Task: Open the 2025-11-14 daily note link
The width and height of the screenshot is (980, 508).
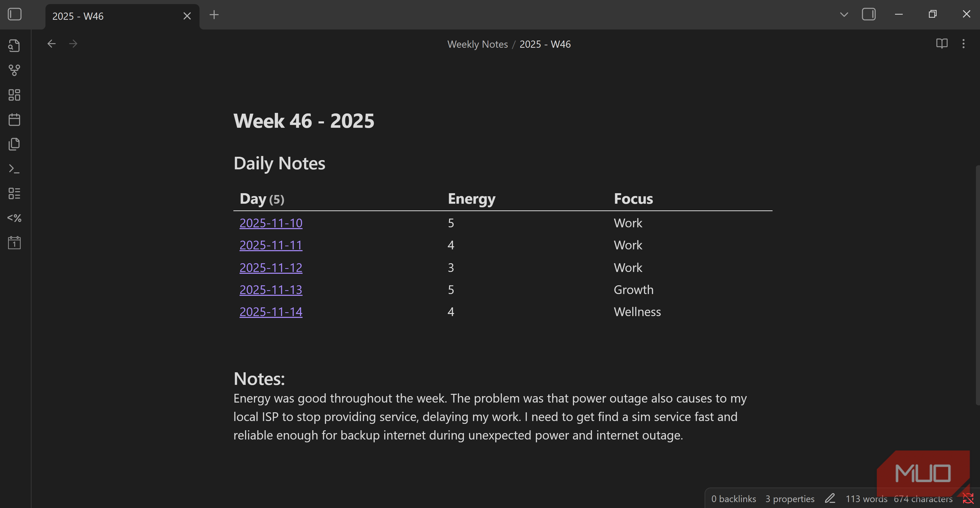Action: coord(271,311)
